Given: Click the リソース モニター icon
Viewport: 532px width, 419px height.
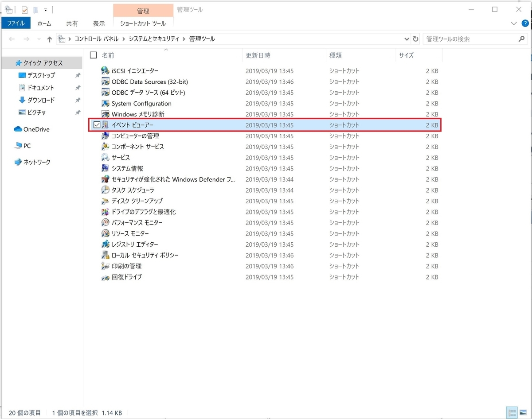Looking at the screenshot, I should [x=105, y=233].
